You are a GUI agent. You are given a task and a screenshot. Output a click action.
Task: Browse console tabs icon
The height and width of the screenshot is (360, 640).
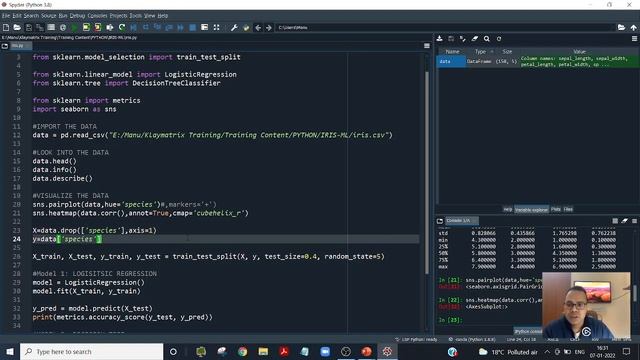[440, 221]
